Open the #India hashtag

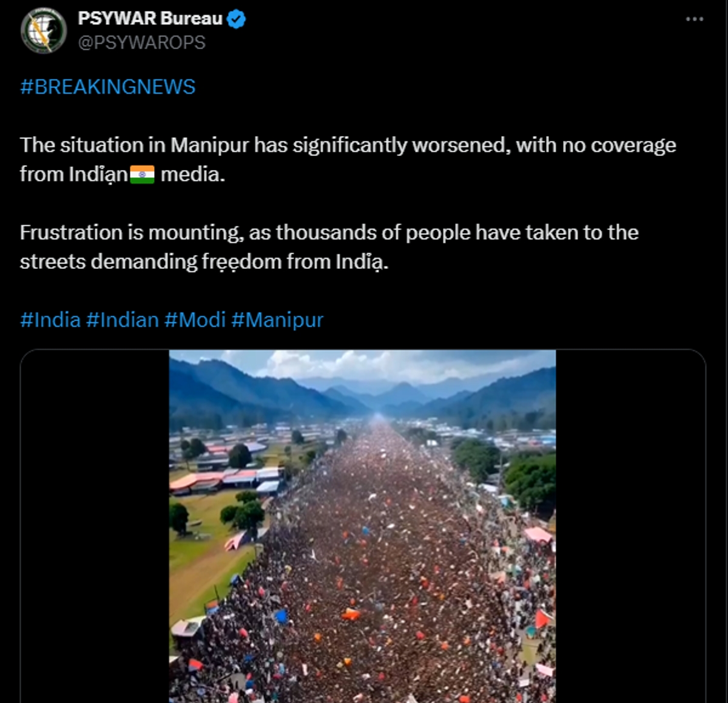[50, 320]
